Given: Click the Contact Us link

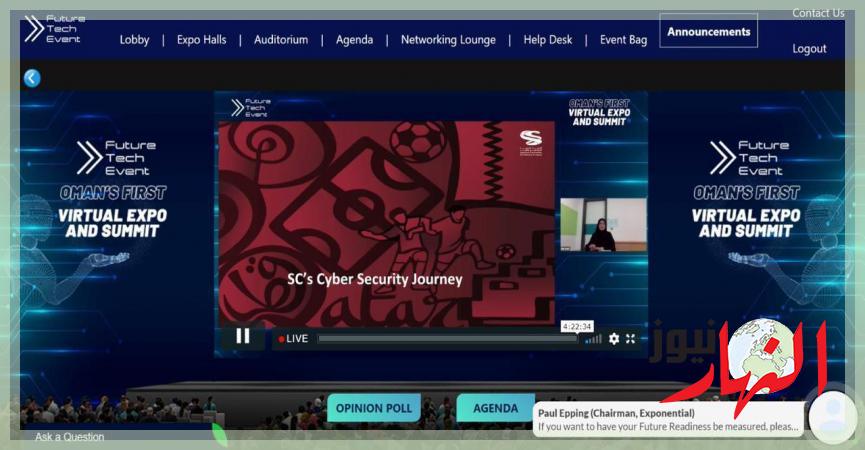Looking at the screenshot, I should [x=818, y=13].
